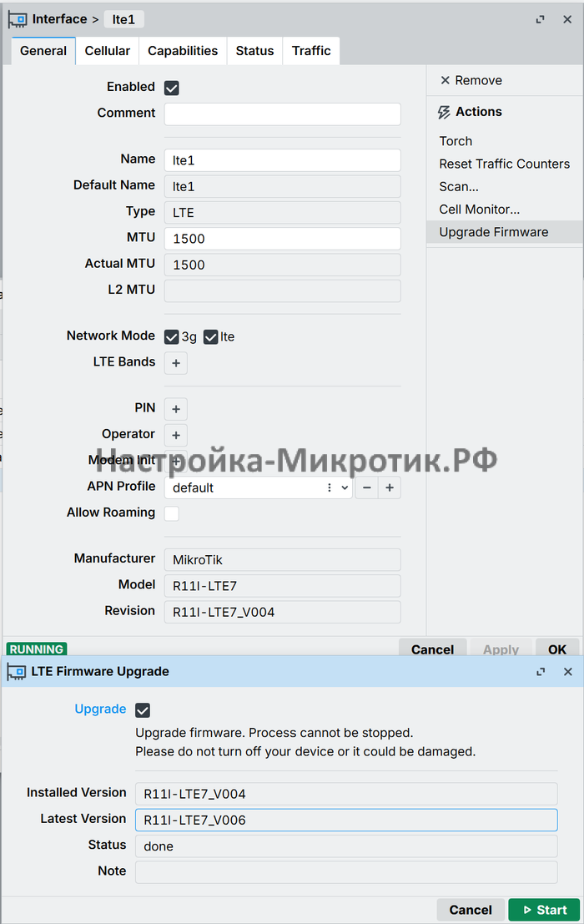Viewport: 584px width, 924px height.
Task: Click the Actual MTU value field
Action: tap(283, 265)
